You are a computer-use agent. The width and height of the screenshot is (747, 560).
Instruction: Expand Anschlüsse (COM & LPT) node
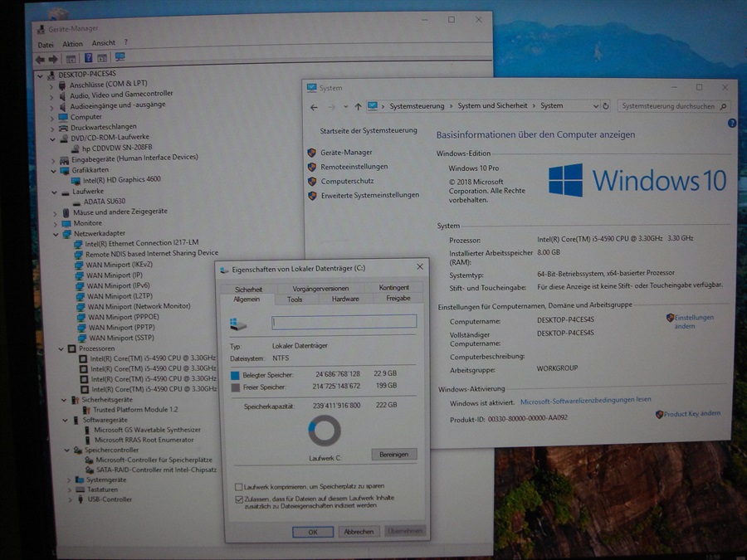coord(51,86)
